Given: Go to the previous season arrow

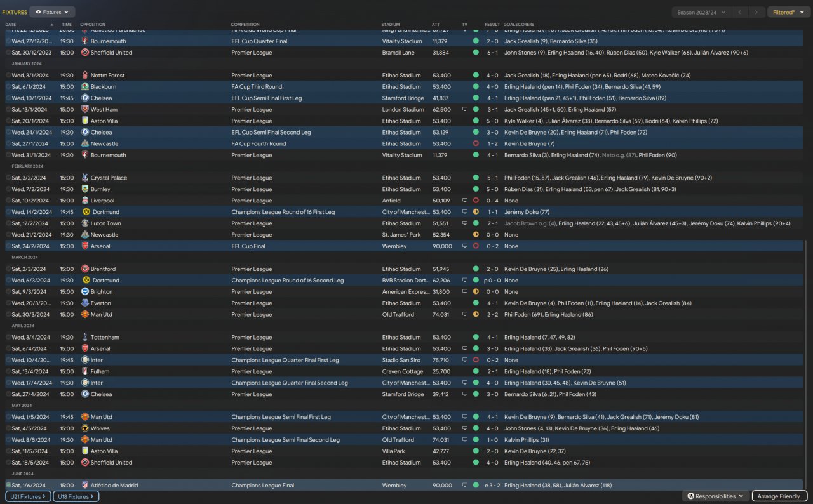Looking at the screenshot, I should pyautogui.click(x=740, y=12).
